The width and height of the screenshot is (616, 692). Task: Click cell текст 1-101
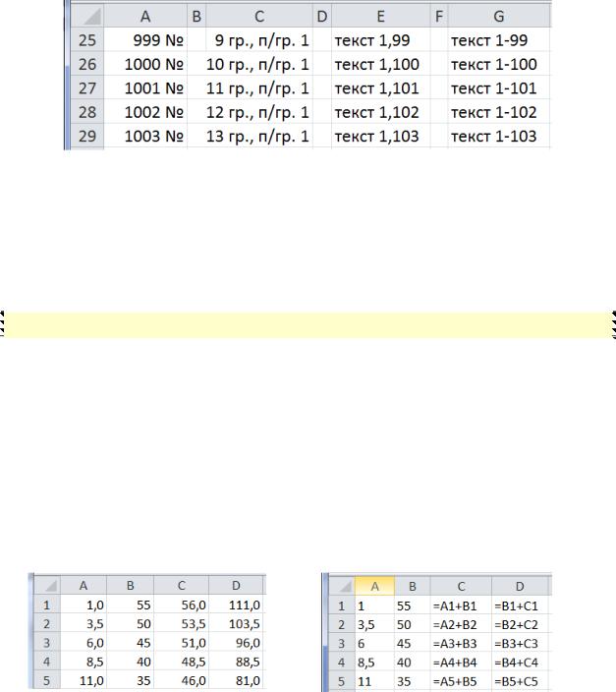click(499, 87)
